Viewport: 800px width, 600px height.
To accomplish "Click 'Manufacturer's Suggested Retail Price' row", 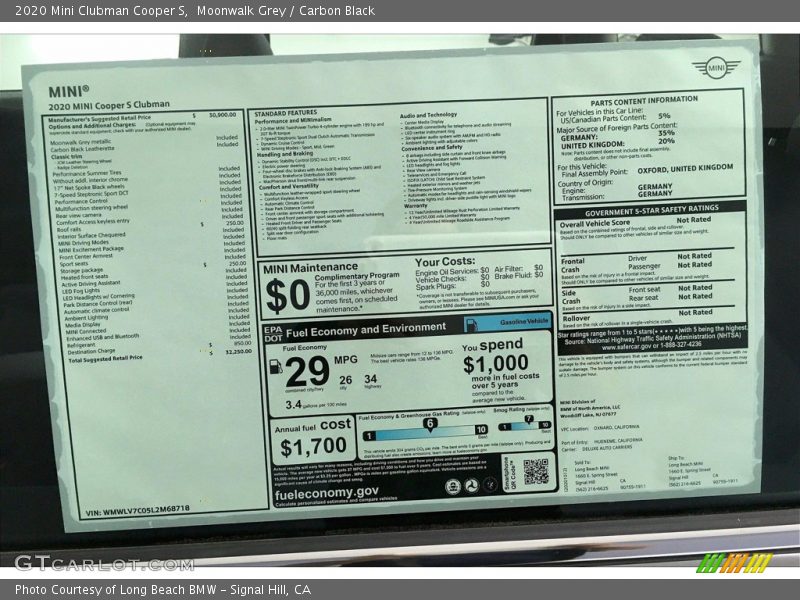I will tap(99, 118).
